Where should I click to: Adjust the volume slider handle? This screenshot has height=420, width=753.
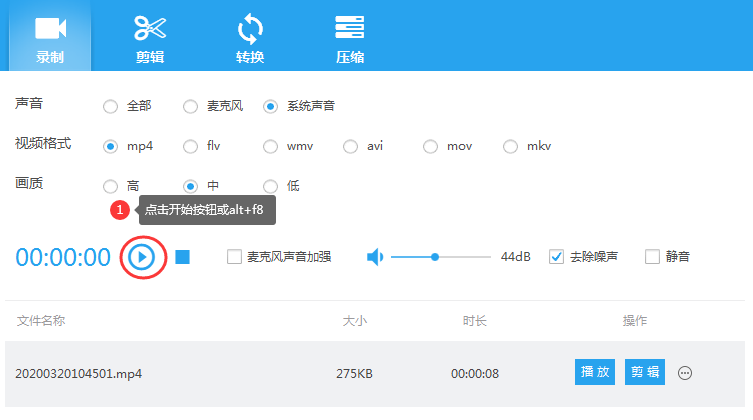tap(435, 257)
